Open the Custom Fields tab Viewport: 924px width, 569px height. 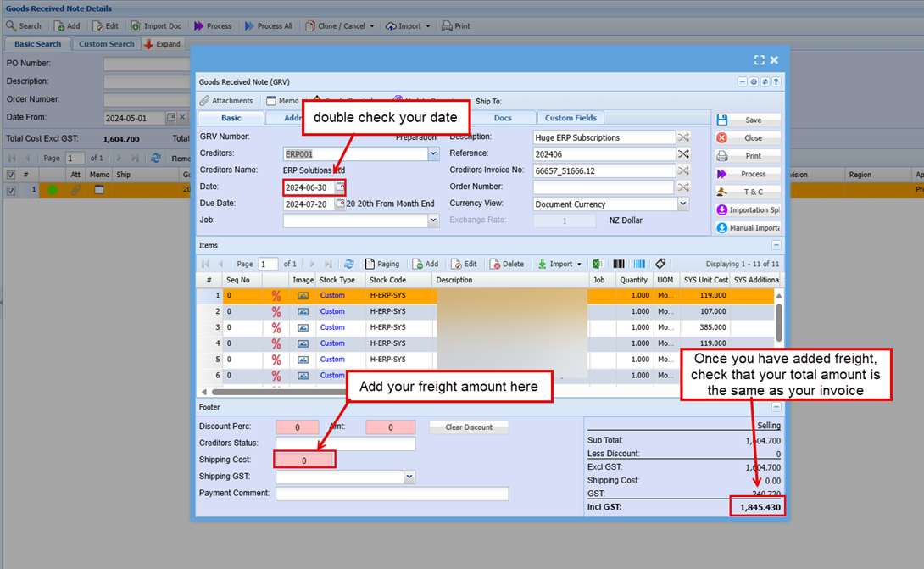coord(571,118)
